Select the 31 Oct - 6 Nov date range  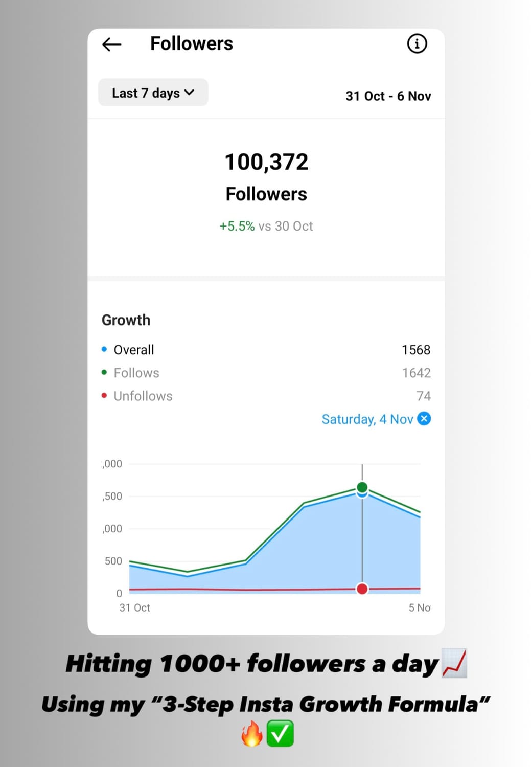[388, 96]
